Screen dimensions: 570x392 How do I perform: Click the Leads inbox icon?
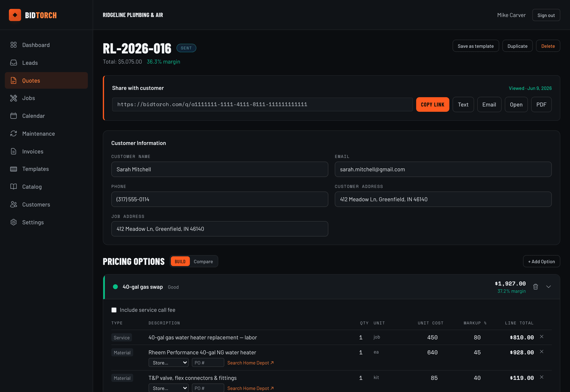14,63
